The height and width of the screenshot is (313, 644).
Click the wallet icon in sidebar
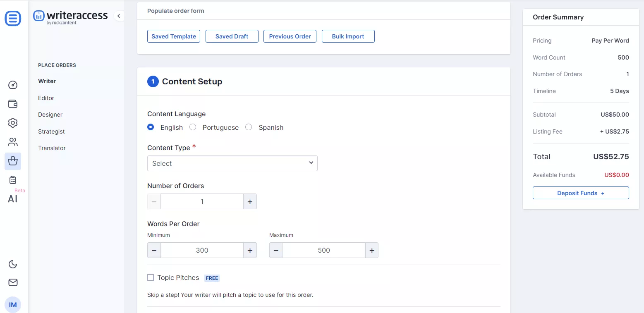(x=13, y=104)
